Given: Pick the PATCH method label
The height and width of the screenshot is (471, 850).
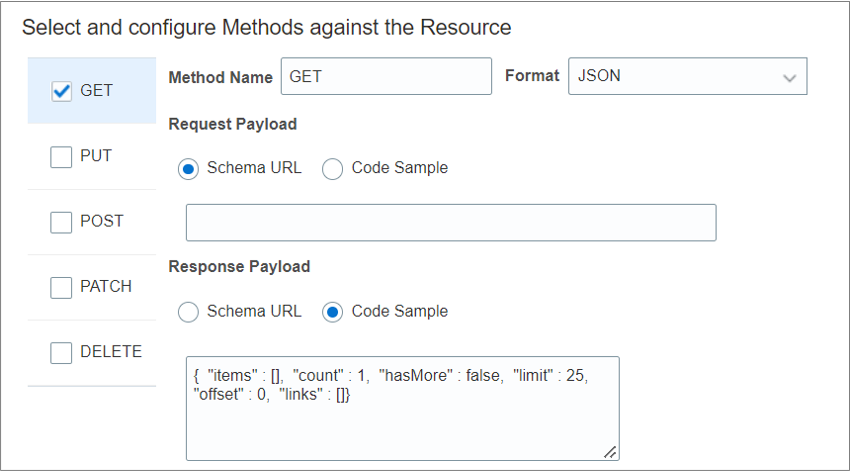Looking at the screenshot, I should tap(106, 286).
